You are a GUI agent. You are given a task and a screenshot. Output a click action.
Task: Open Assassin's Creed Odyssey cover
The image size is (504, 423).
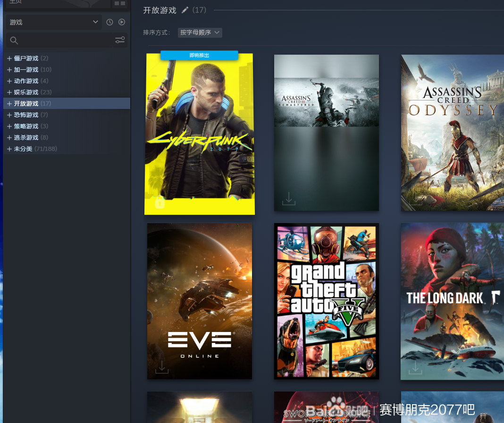(x=452, y=133)
